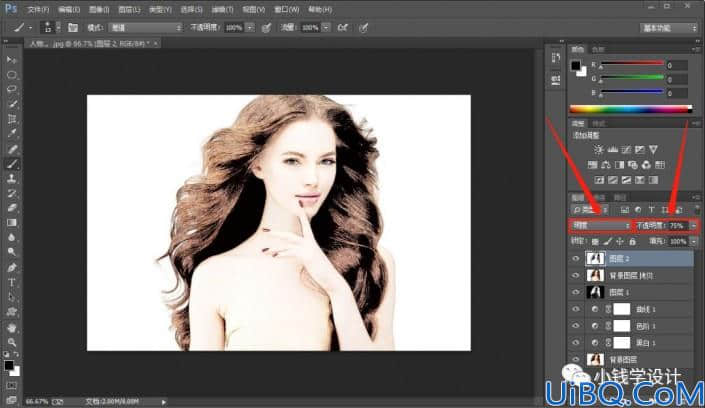Image resolution: width=705 pixels, height=408 pixels.
Task: Open the workspace switcher dropdown
Action: (x=668, y=28)
